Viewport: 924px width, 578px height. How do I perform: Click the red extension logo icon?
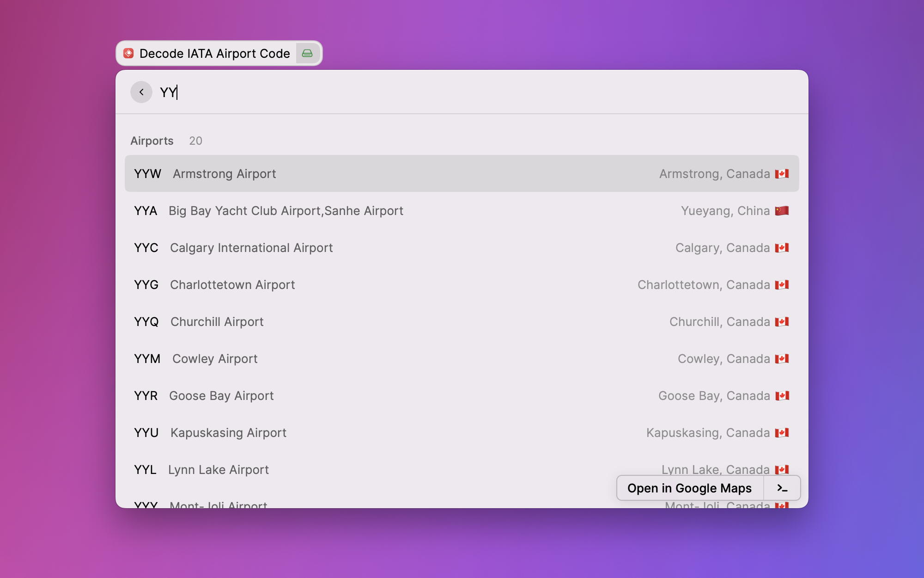coord(129,54)
